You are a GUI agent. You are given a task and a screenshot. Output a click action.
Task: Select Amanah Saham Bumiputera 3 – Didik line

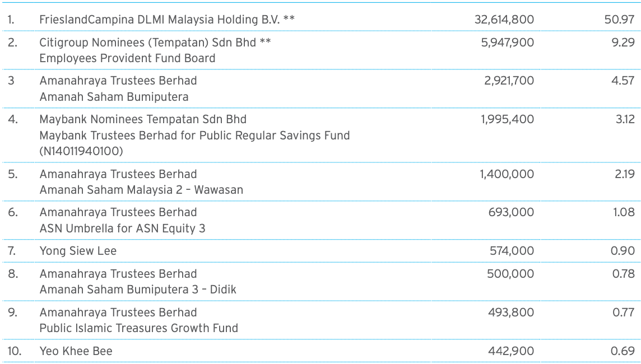coord(138,290)
